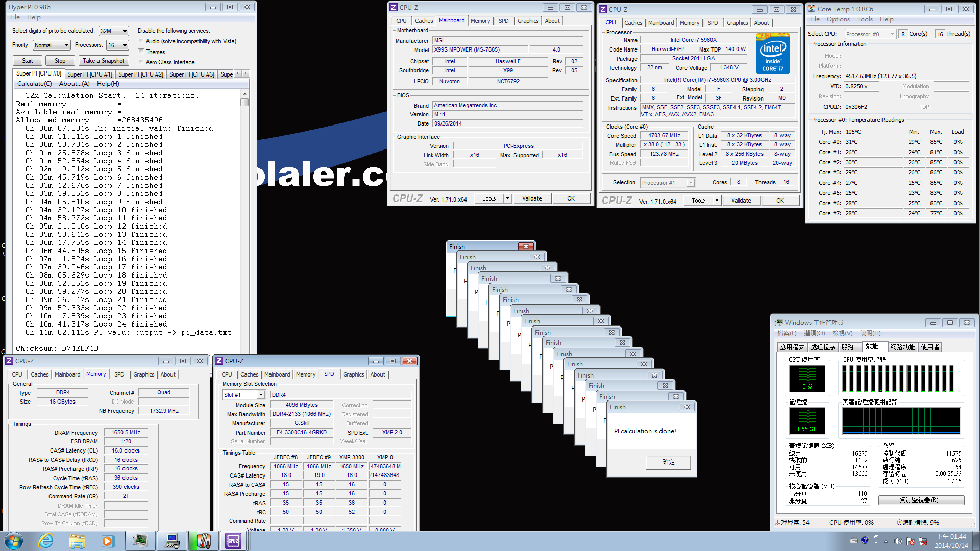Click SPD Part Number F4-3300C16-4GRKD field
The width and height of the screenshot is (980, 551).
pos(302,433)
